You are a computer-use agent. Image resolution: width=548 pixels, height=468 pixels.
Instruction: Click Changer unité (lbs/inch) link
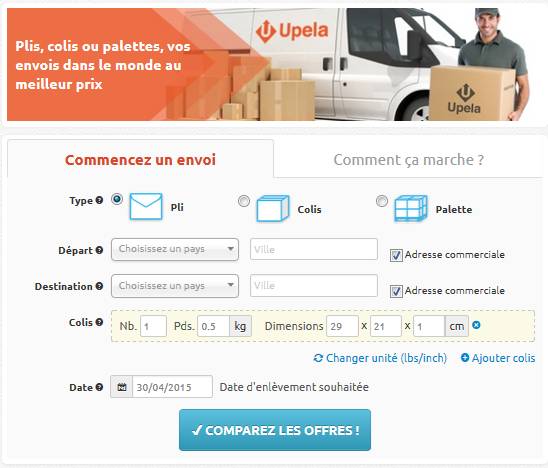381,358
